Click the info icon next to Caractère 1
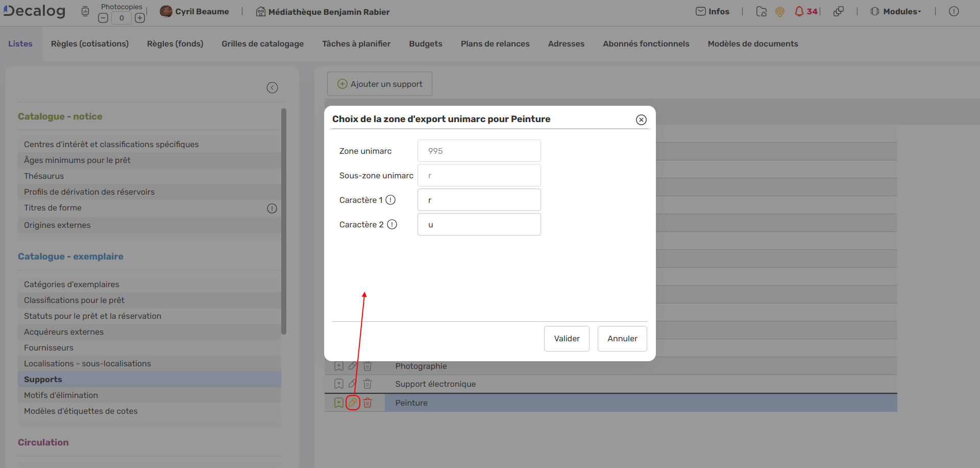The height and width of the screenshot is (468, 980). (390, 200)
